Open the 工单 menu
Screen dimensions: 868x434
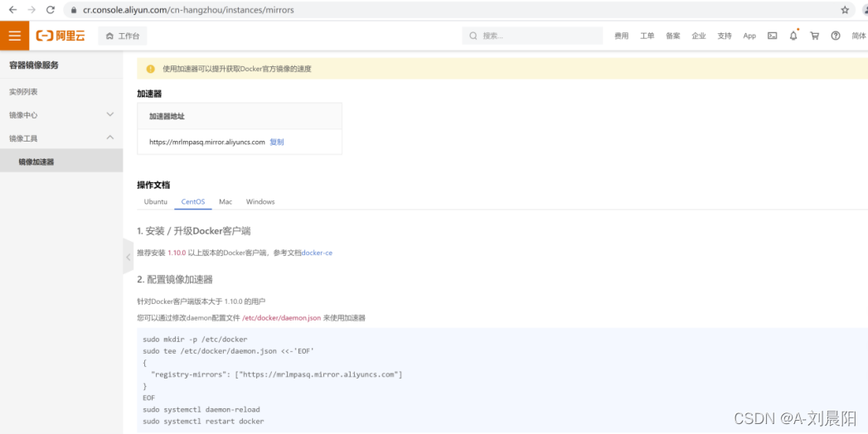pyautogui.click(x=647, y=36)
